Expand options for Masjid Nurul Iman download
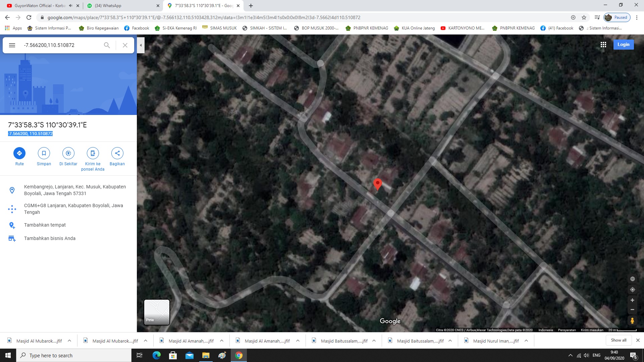The width and height of the screenshot is (644, 362). point(526,341)
